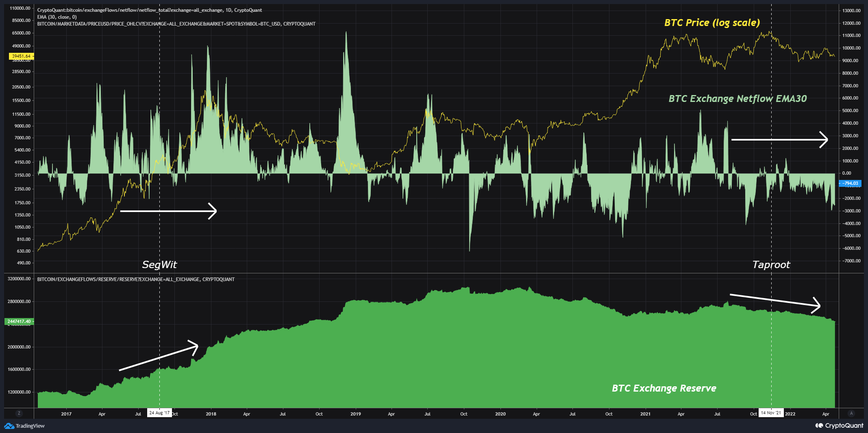Open options on the 24 Aug '17 date marker
Screen dimensions: 868x433
tap(160, 413)
